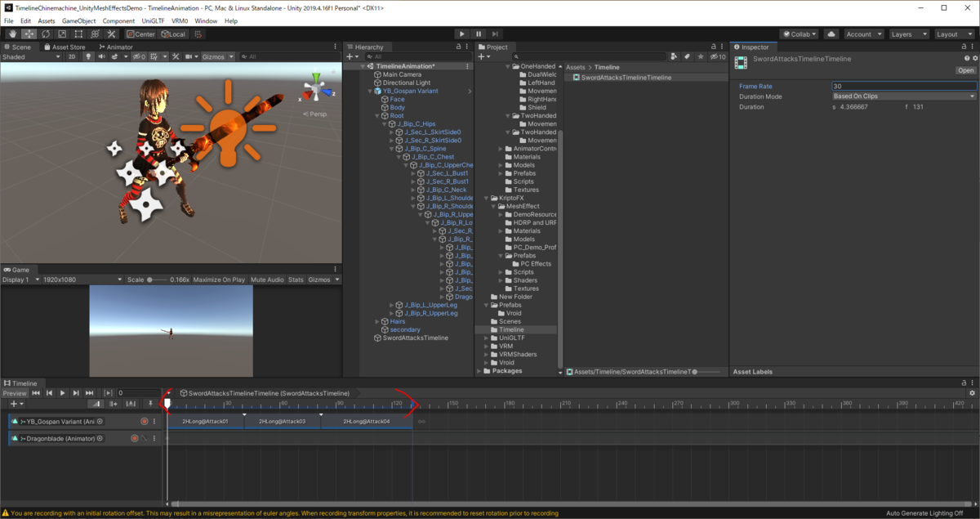Screen dimensions: 980x519
Task: Switch to the Asset Store tab
Action: [65, 47]
